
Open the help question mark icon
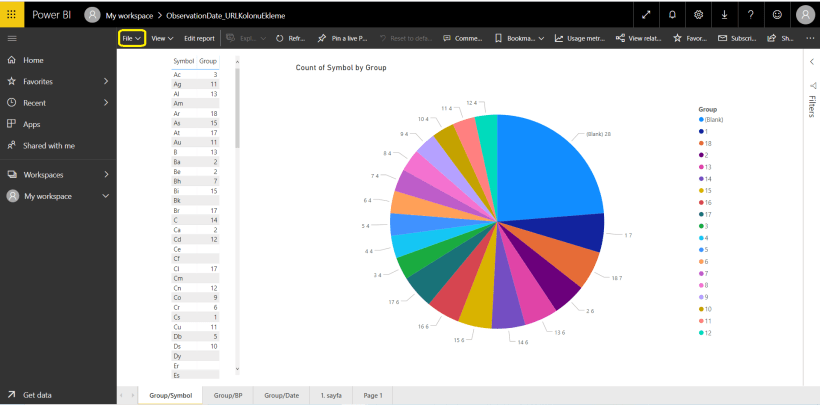click(x=750, y=14)
